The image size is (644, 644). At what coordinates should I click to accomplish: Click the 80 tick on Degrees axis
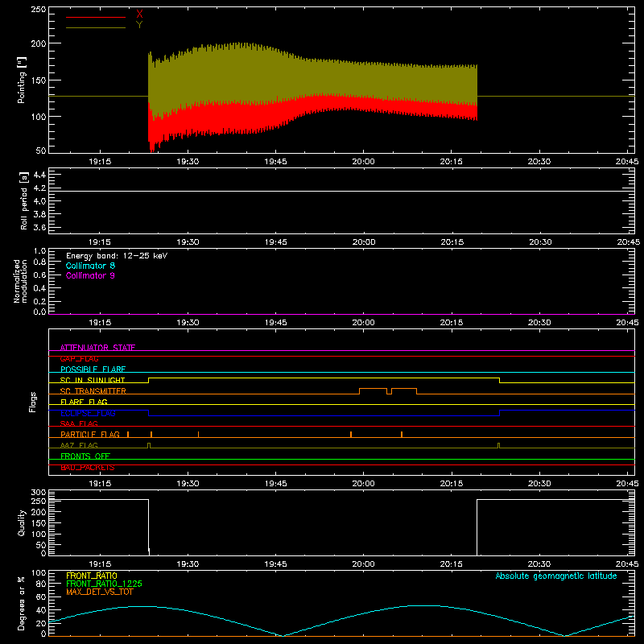tap(41, 584)
